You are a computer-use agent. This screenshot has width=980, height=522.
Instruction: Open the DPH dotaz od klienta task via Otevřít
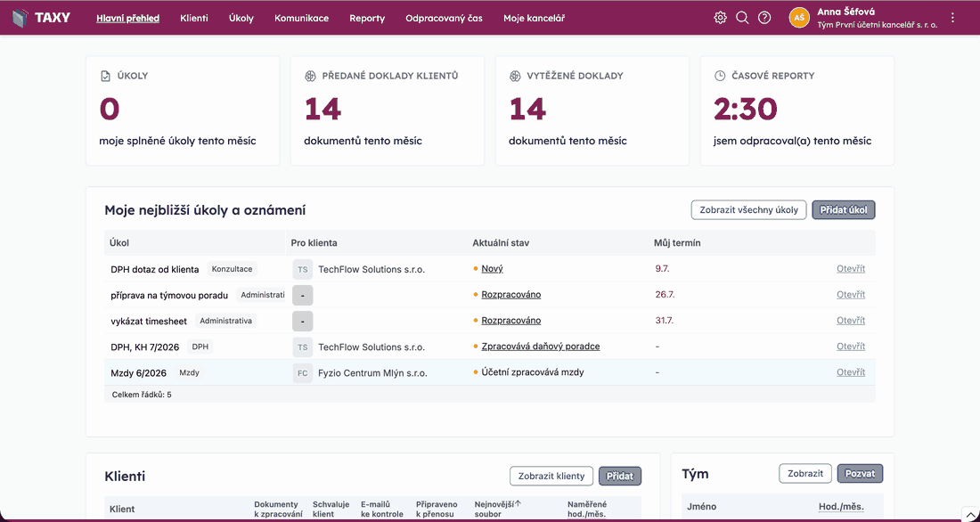[851, 269]
